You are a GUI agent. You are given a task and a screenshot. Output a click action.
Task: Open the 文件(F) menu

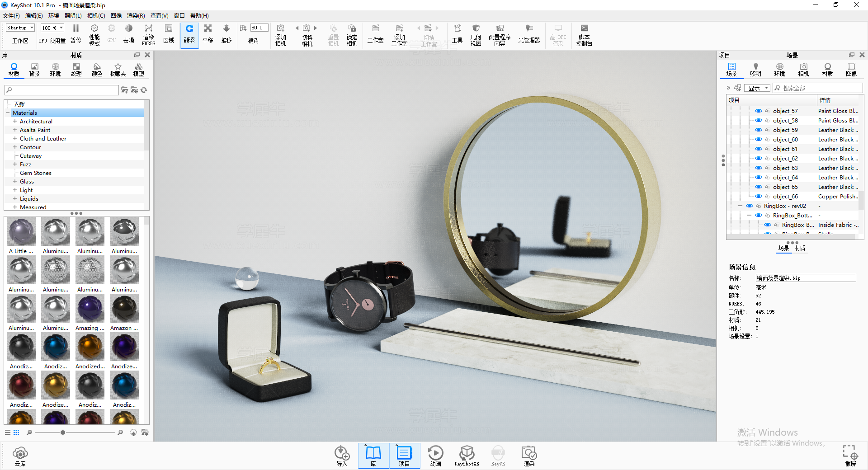11,15
